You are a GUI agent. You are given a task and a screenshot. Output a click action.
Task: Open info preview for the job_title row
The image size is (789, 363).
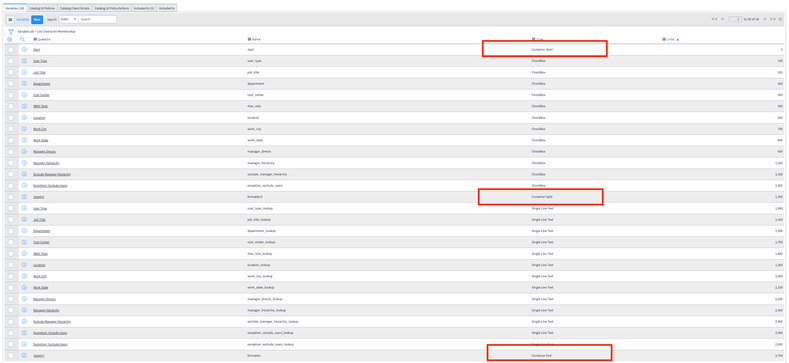[24, 72]
